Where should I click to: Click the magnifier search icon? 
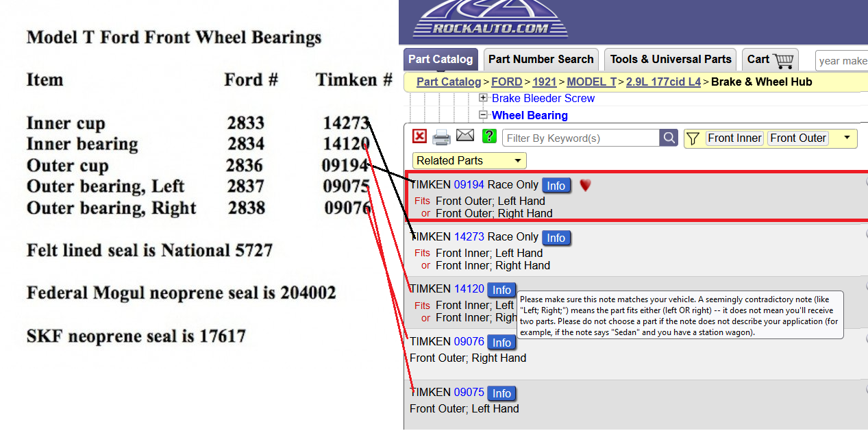pos(669,138)
